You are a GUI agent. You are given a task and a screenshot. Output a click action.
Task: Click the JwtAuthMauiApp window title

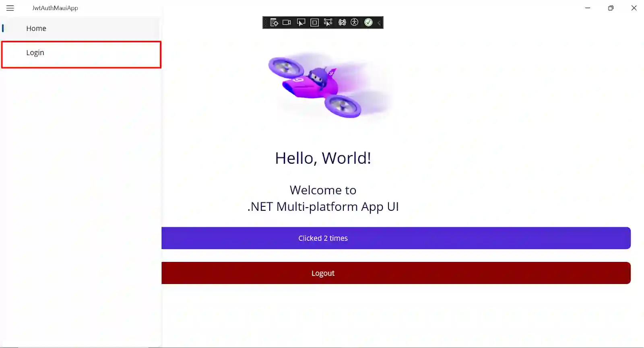point(55,8)
